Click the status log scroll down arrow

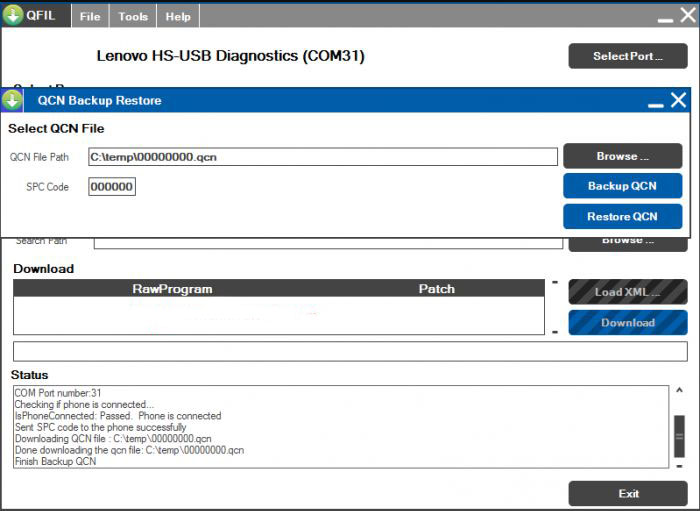pyautogui.click(x=679, y=466)
